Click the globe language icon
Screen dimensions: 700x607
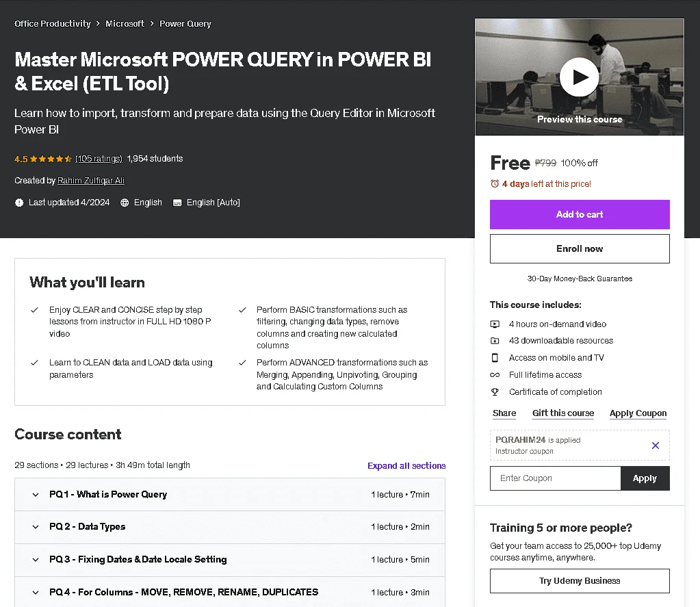(x=125, y=203)
